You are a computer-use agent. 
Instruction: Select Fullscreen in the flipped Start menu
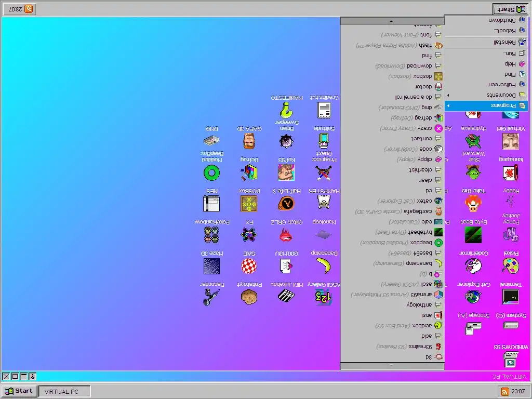pyautogui.click(x=486, y=85)
